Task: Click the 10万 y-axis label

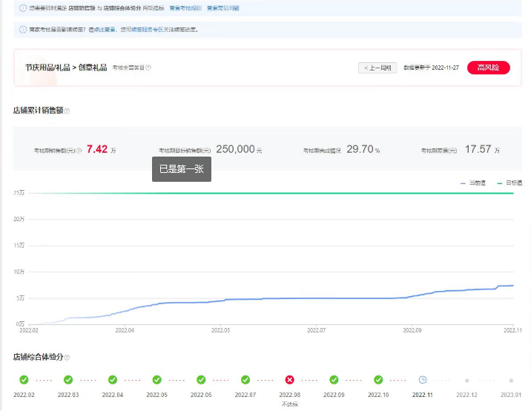Action: tap(19, 272)
